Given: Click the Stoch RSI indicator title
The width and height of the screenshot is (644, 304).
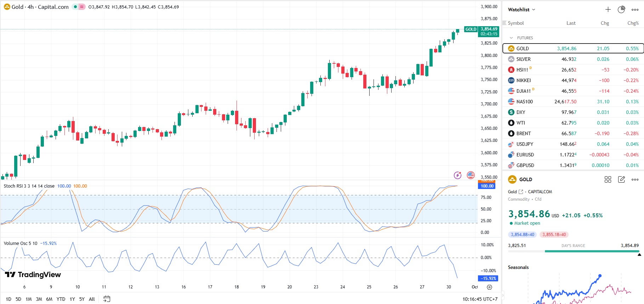Looking at the screenshot, I should coord(29,186).
